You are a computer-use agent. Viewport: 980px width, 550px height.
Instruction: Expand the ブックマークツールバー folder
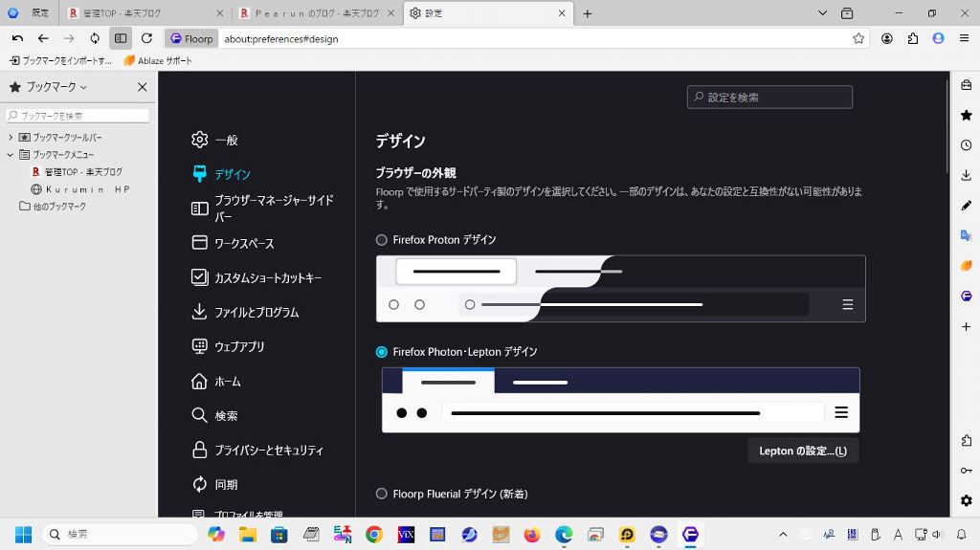11,137
